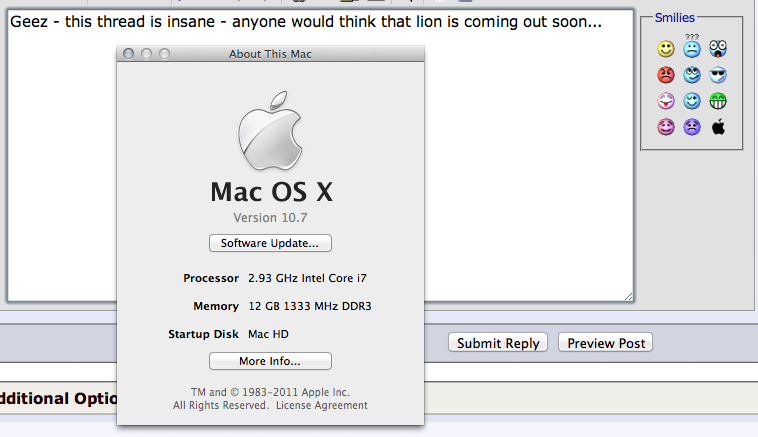Insert the blue rolling-eyes smiley

[x=692, y=75]
